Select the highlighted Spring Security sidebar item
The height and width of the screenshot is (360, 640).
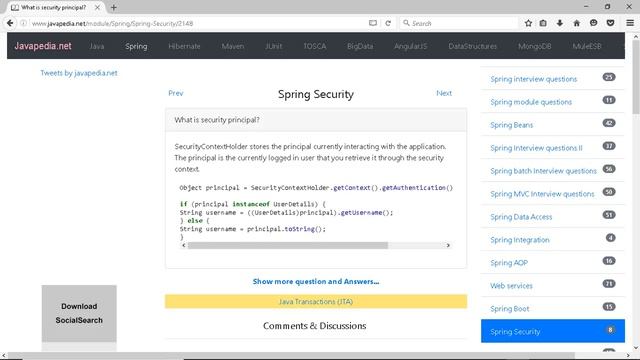point(553,331)
